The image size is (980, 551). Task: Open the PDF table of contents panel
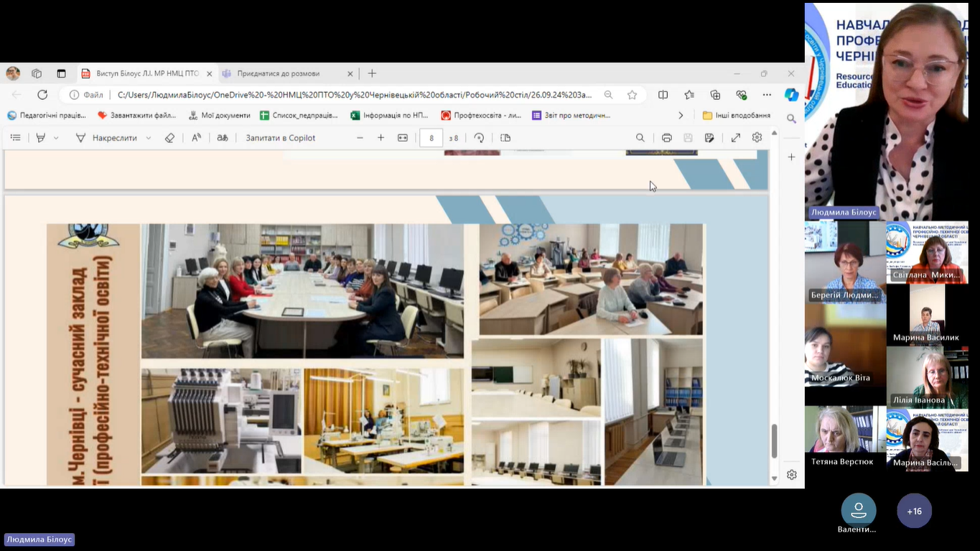point(16,138)
